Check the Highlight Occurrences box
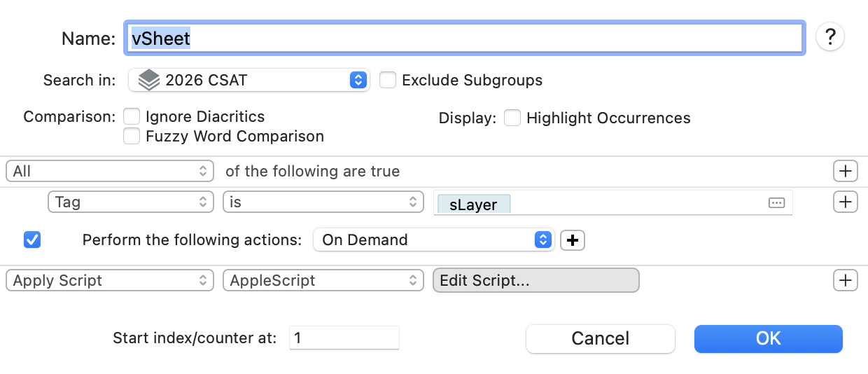Image resolution: width=868 pixels, height=374 pixels. pos(512,118)
